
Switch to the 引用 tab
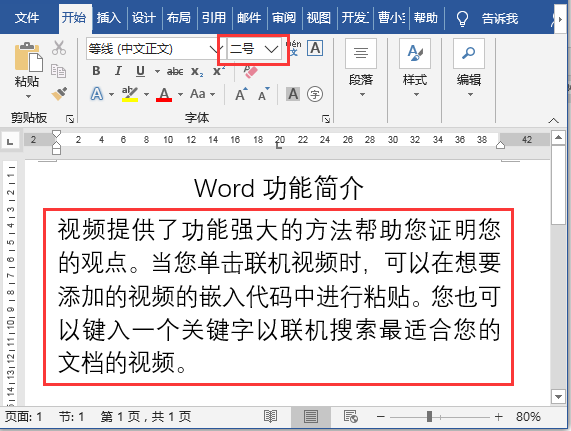pos(214,17)
